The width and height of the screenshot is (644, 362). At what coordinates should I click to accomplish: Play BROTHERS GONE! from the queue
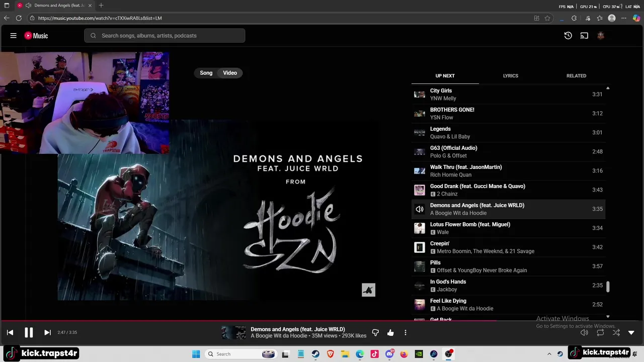click(x=508, y=114)
